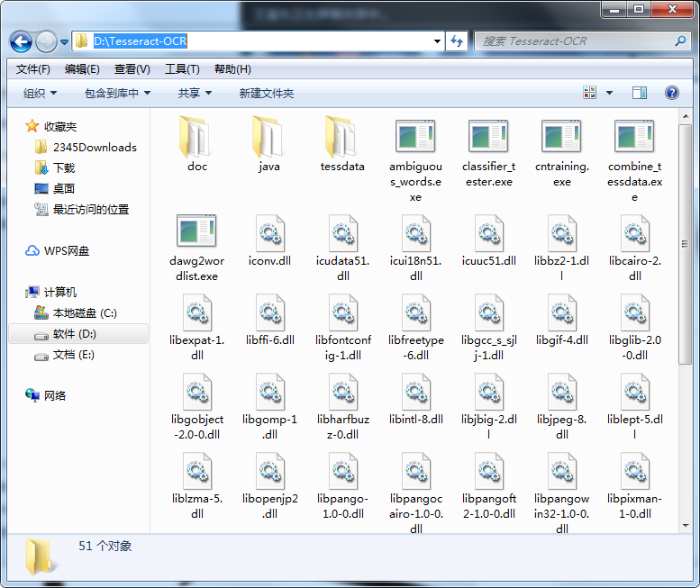Screen dimensions: 700x588
Task: Expand the 组织 dropdown
Action: point(40,93)
